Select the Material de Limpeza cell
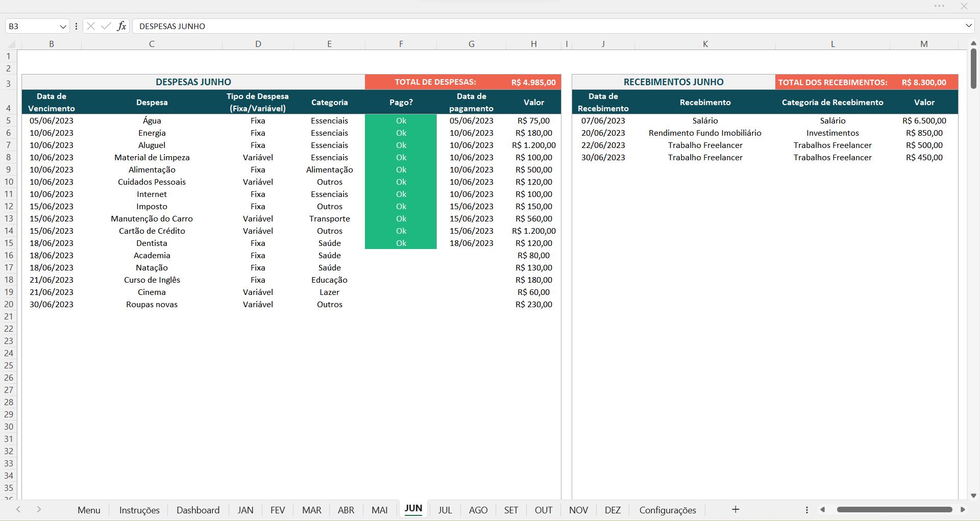The width and height of the screenshot is (980, 521). [152, 157]
